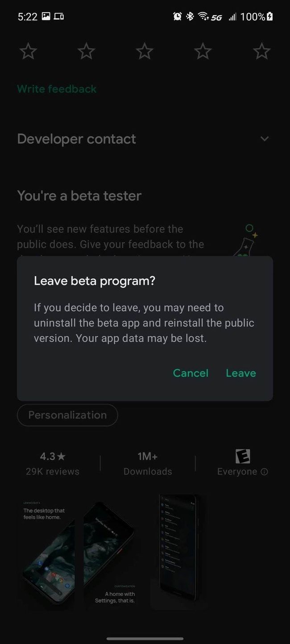Viewport: 290px width, 644px height.
Task: Tap the info icon beside Everyone rating
Action: [264, 471]
